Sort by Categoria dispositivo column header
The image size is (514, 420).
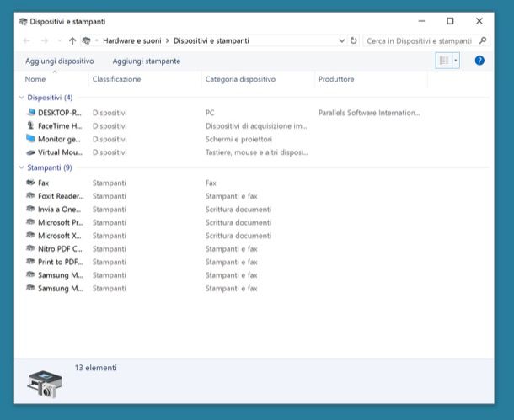(240, 79)
